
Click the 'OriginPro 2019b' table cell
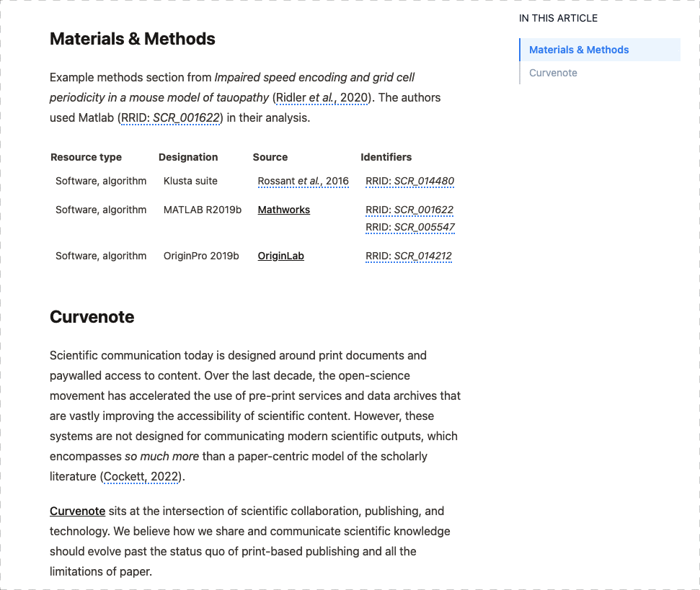(x=201, y=256)
